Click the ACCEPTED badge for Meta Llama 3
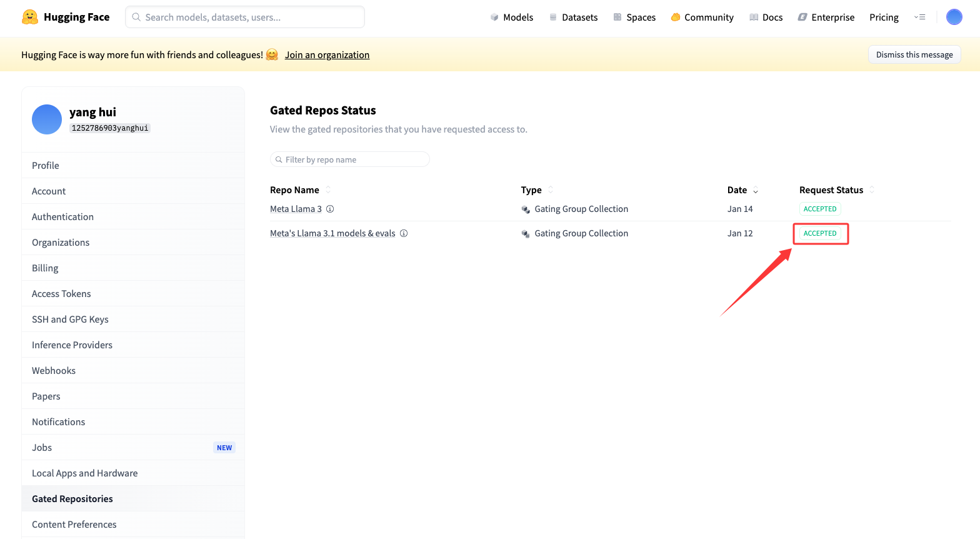The height and width of the screenshot is (539, 980). [820, 209]
